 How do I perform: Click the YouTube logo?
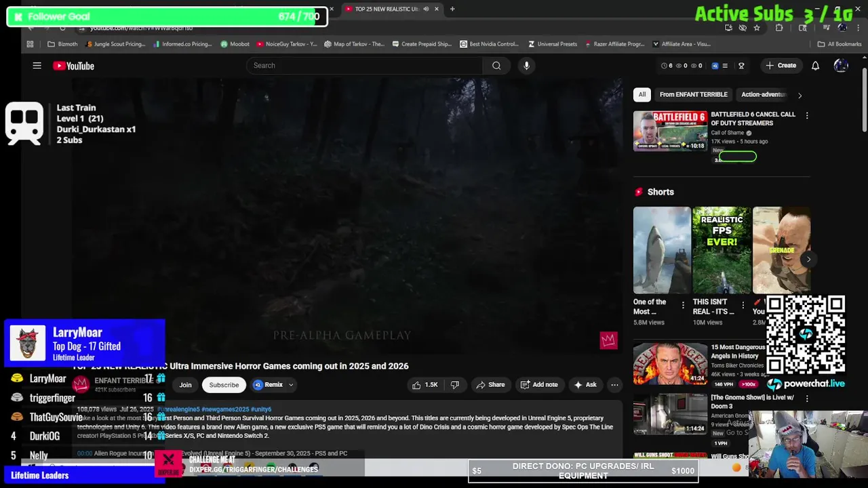73,66
